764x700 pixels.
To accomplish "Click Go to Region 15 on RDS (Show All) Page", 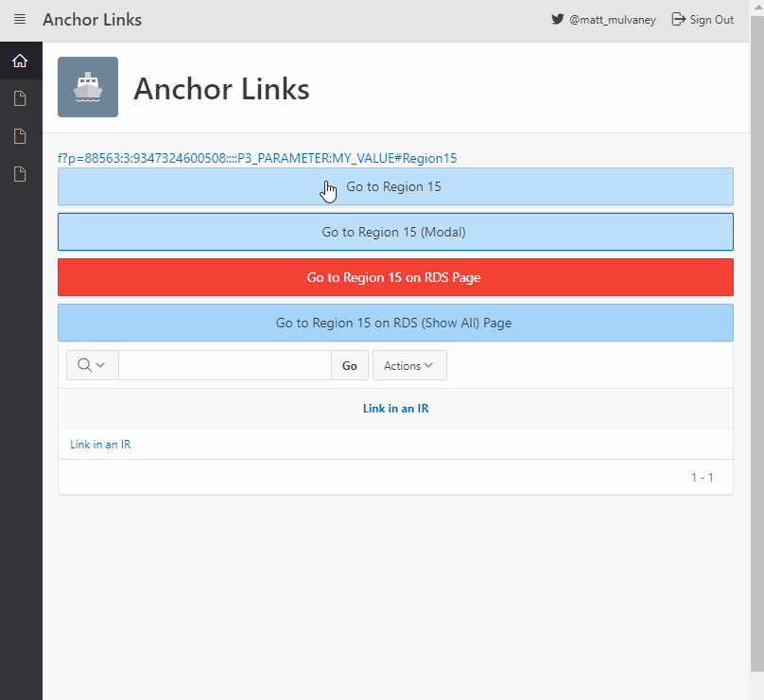I will click(395, 323).
